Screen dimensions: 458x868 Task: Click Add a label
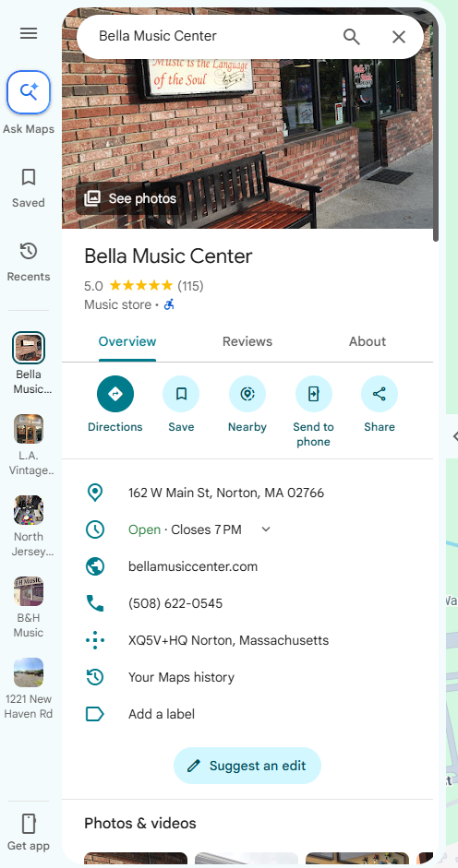coord(162,714)
